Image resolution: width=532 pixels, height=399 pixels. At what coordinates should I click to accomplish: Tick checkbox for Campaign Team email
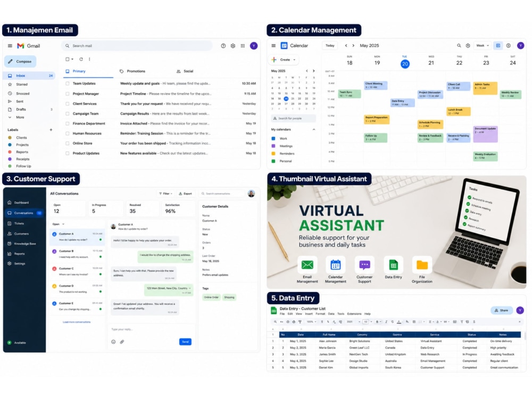[67, 114]
